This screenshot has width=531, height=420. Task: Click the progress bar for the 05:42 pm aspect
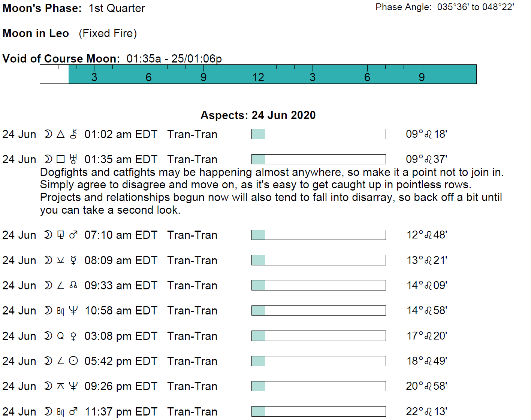tap(319, 361)
